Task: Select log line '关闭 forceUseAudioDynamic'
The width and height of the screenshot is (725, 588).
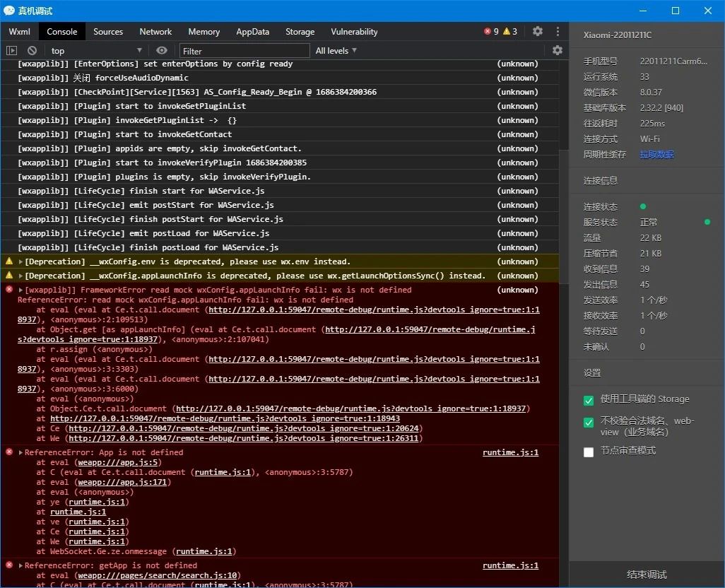Action: click(279, 78)
